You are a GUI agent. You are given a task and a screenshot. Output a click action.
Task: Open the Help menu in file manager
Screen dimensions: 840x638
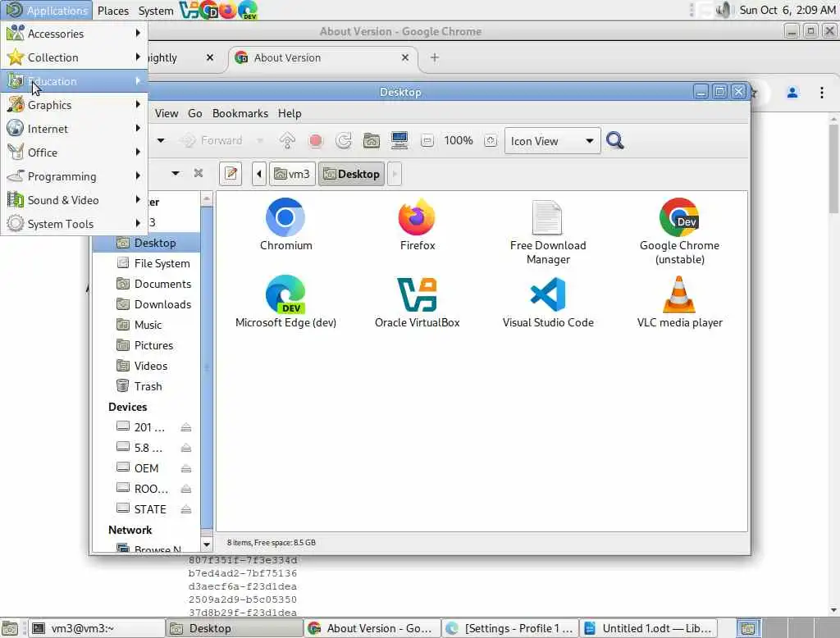tap(290, 113)
